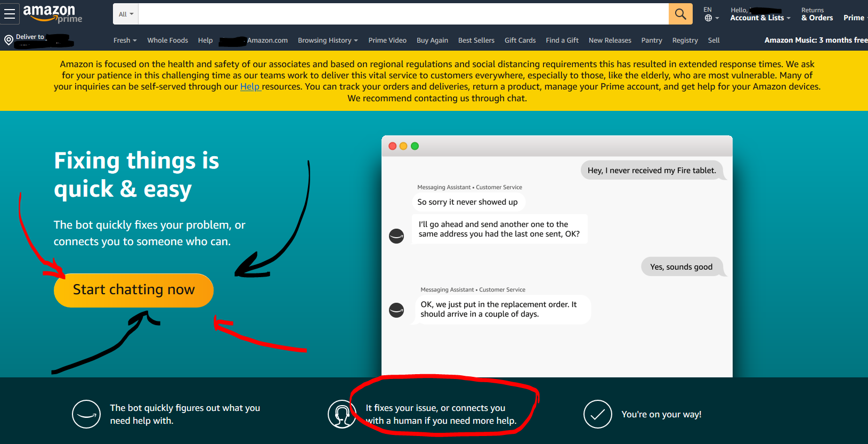Open the Whole Foods nav item
The image size is (868, 444).
[x=167, y=41]
